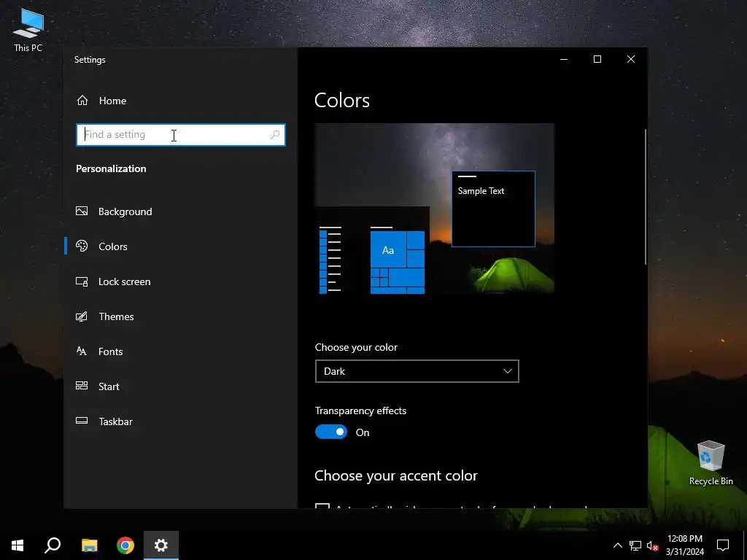
Task: Maximize the Settings window
Action: pyautogui.click(x=597, y=59)
